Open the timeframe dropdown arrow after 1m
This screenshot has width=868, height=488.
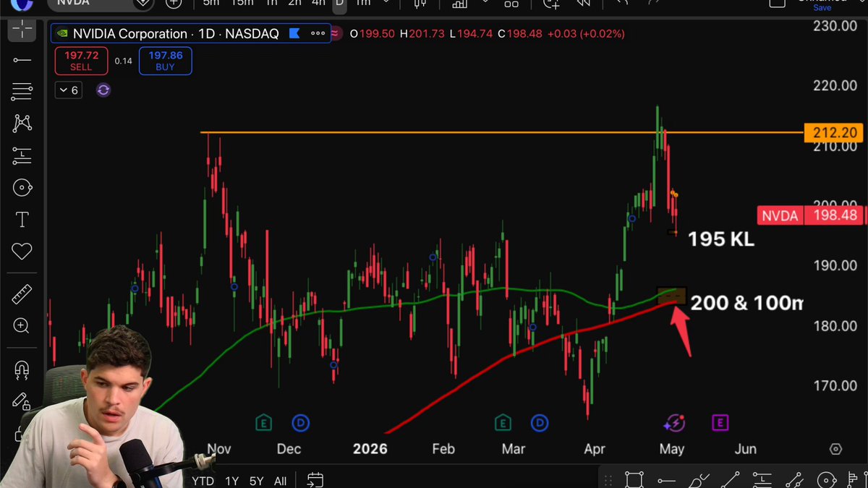point(386,3)
